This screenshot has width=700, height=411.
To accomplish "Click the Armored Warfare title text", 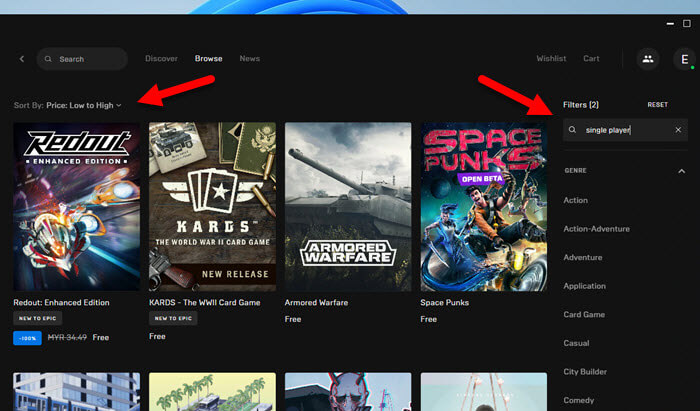I will [316, 303].
